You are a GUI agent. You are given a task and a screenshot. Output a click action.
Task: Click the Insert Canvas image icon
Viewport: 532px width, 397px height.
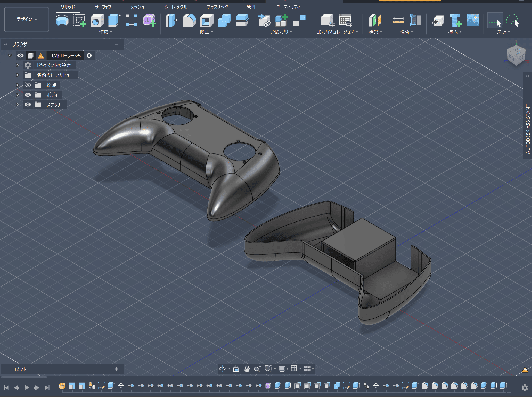point(473,20)
